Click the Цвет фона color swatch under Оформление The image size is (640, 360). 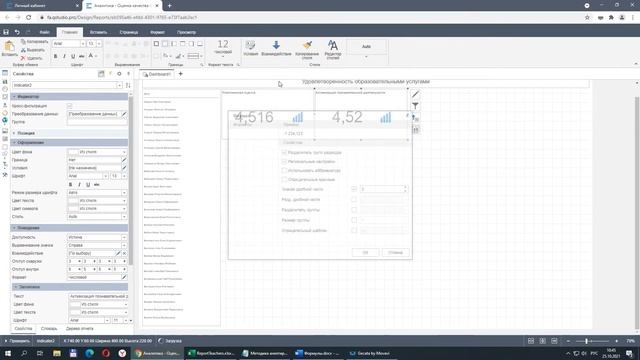73,152
